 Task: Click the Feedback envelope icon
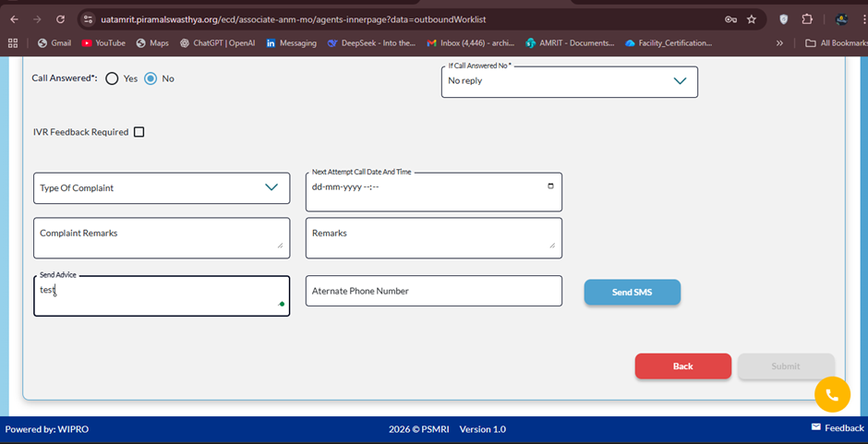(x=815, y=427)
